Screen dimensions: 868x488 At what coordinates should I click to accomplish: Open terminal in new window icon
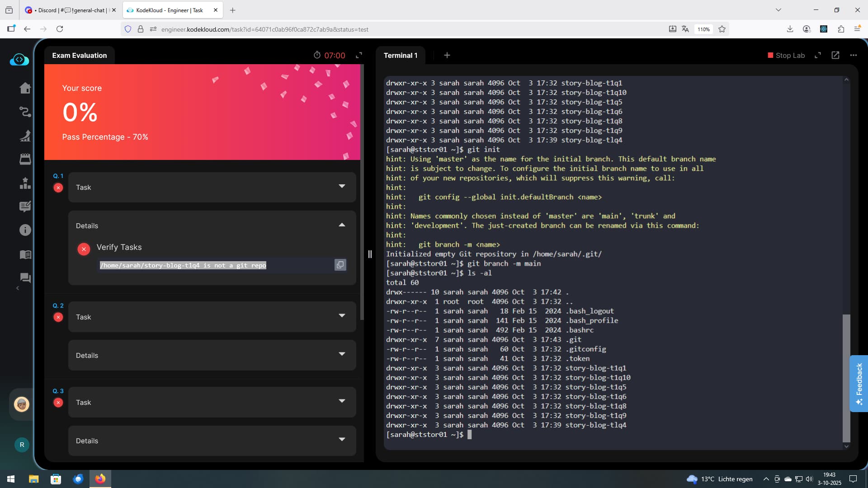coord(835,55)
